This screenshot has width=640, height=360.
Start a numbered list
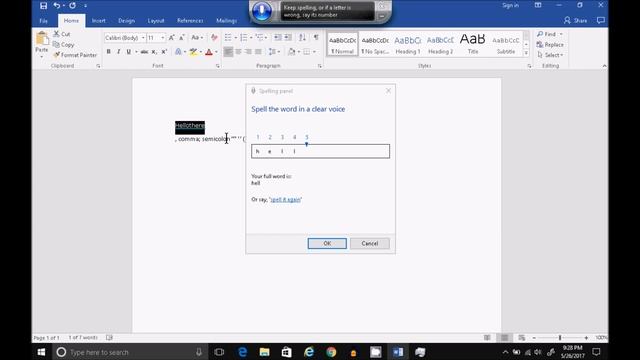click(x=244, y=38)
